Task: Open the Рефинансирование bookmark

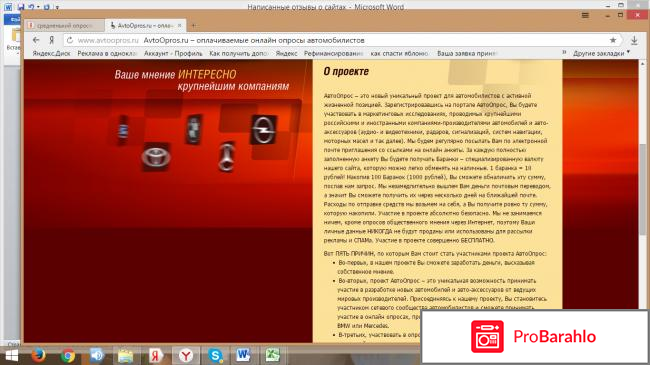Action: (x=333, y=54)
